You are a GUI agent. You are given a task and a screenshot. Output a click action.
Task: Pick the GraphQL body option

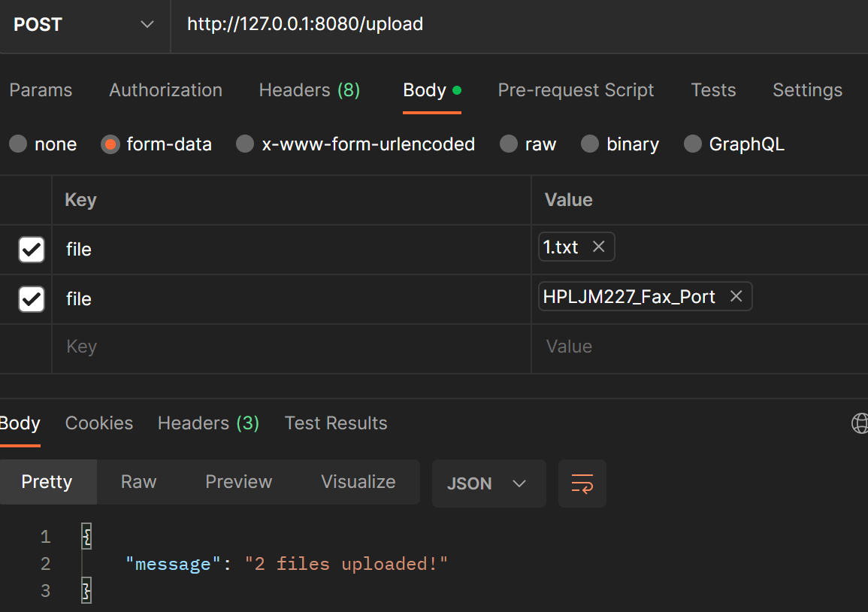click(x=693, y=144)
